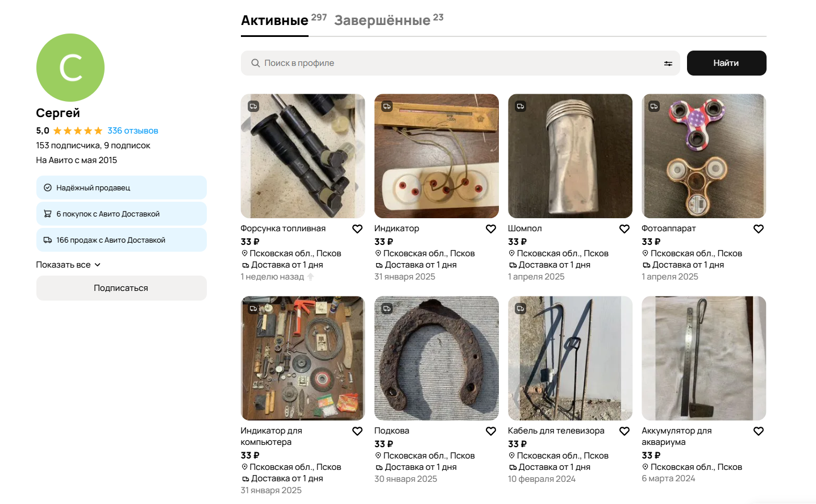
Task: Favorite the Форсунка топливная listing
Action: (x=357, y=229)
